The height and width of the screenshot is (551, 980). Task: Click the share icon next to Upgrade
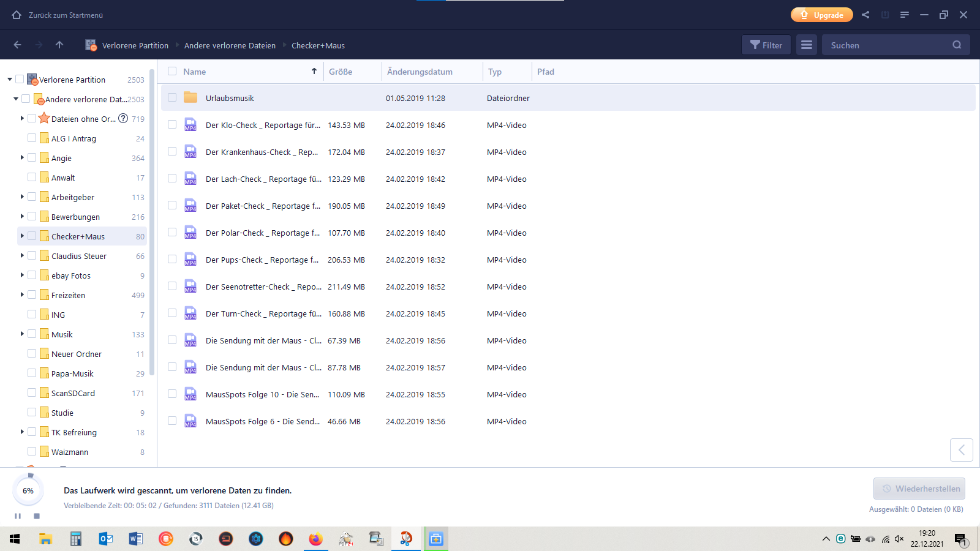coord(865,15)
